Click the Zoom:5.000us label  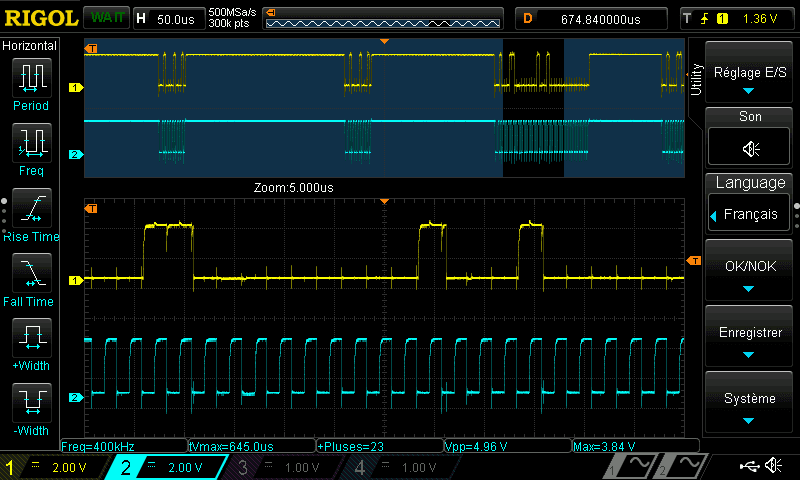tap(294, 188)
